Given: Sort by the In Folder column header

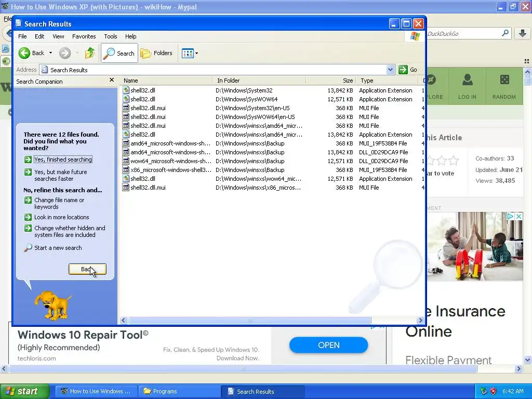Looking at the screenshot, I should click(x=260, y=81).
